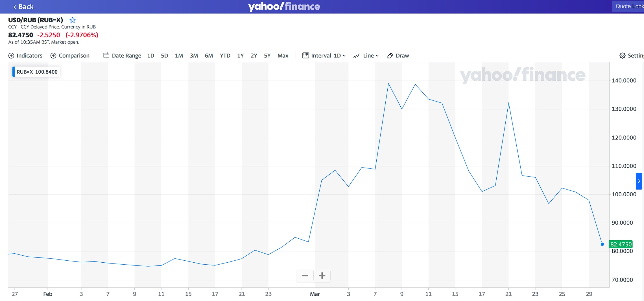
Task: Select the YTD range tab
Action: pyautogui.click(x=225, y=56)
